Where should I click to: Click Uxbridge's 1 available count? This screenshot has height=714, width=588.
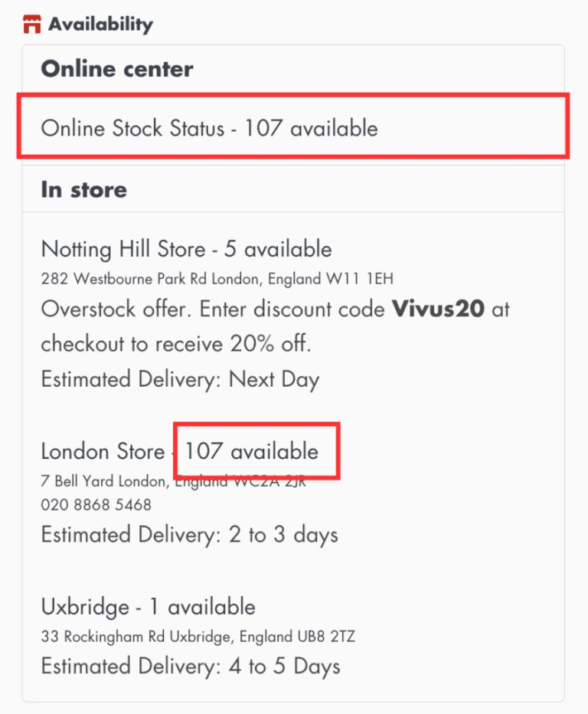pyautogui.click(x=202, y=608)
